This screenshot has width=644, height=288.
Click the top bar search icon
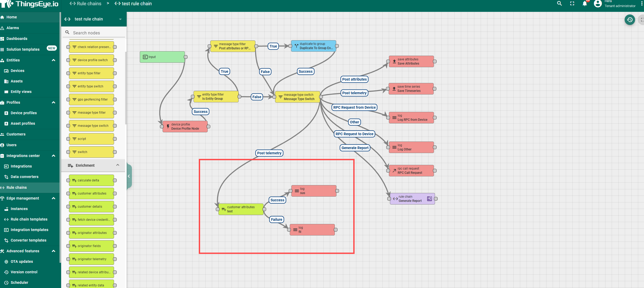[x=559, y=3]
